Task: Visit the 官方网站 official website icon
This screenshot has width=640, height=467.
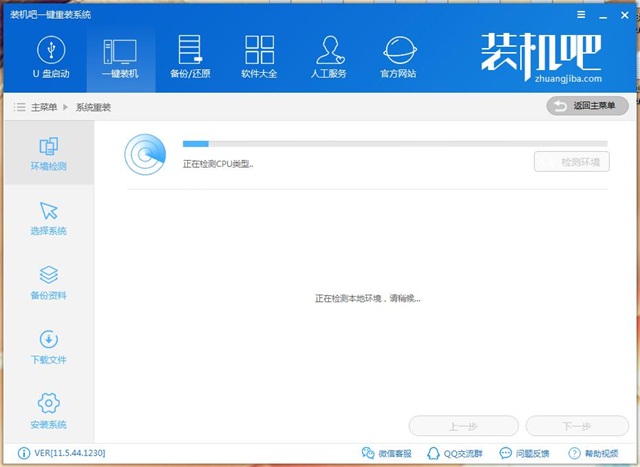Action: (400, 58)
